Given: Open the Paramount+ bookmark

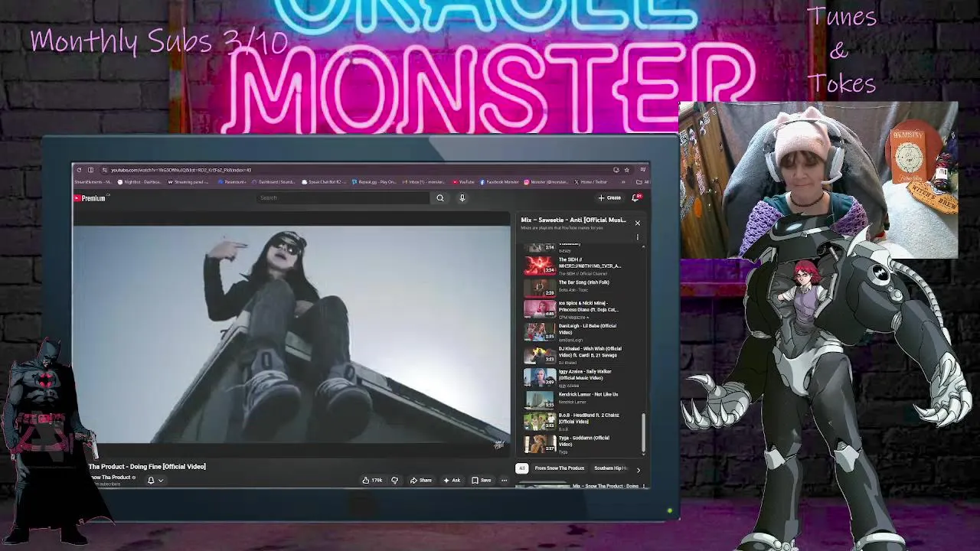Looking at the screenshot, I should point(233,182).
